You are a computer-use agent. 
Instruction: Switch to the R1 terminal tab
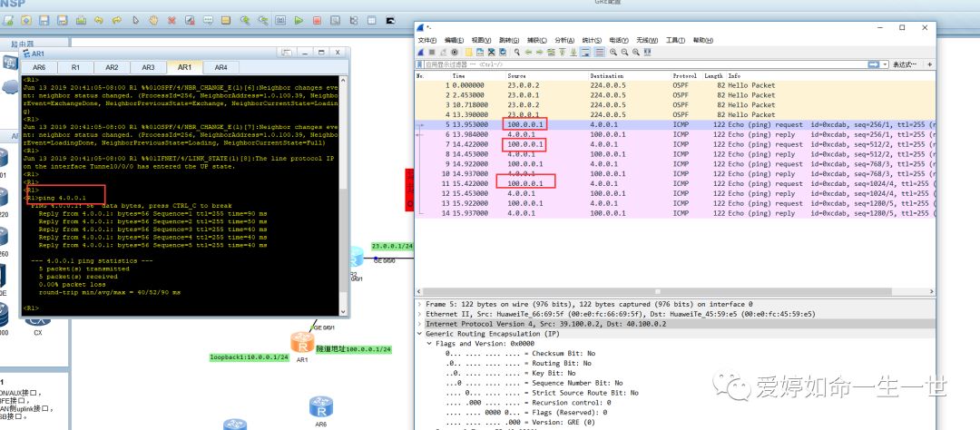[x=75, y=67]
